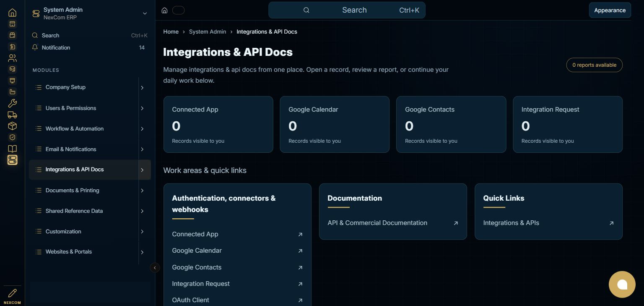The width and height of the screenshot is (644, 306).
Task: Click the Integrations & API Docs module row
Action: click(90, 170)
